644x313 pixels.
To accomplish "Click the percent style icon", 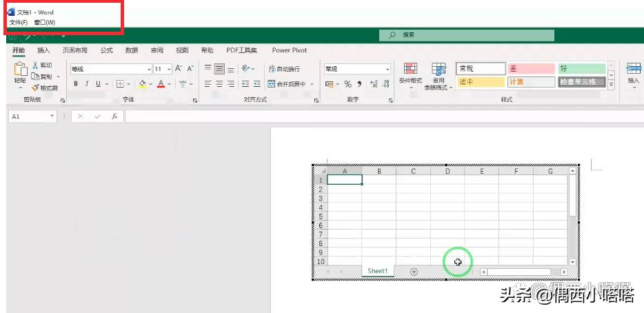I will [348, 84].
